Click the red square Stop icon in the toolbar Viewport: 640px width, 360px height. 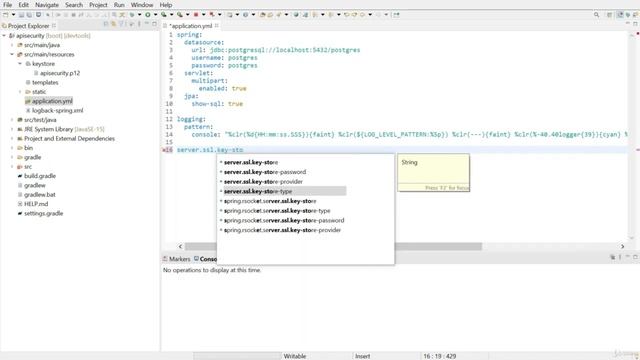196,15
